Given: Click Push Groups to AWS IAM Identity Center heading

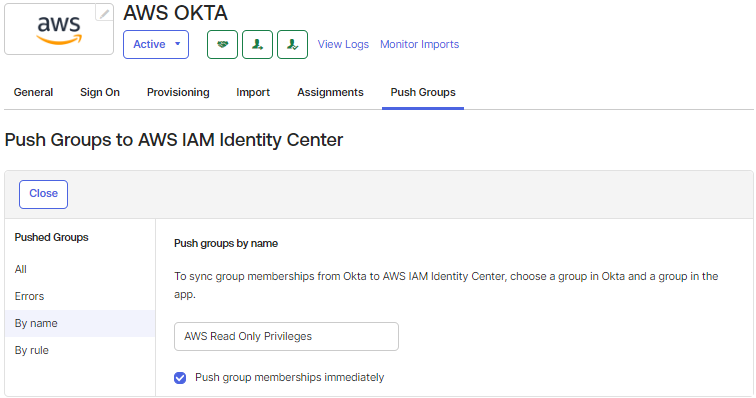Looking at the screenshot, I should tap(174, 140).
